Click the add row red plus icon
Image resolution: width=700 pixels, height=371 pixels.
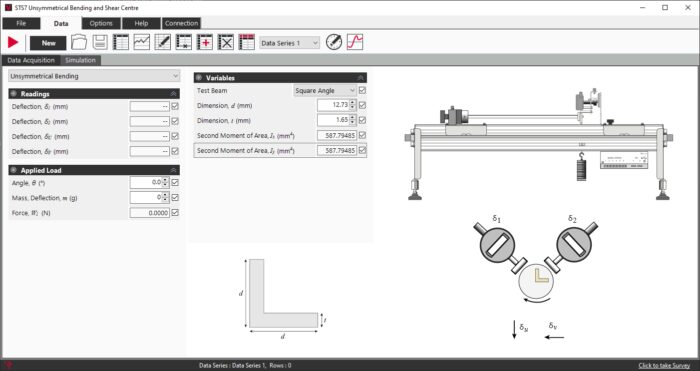(x=205, y=42)
